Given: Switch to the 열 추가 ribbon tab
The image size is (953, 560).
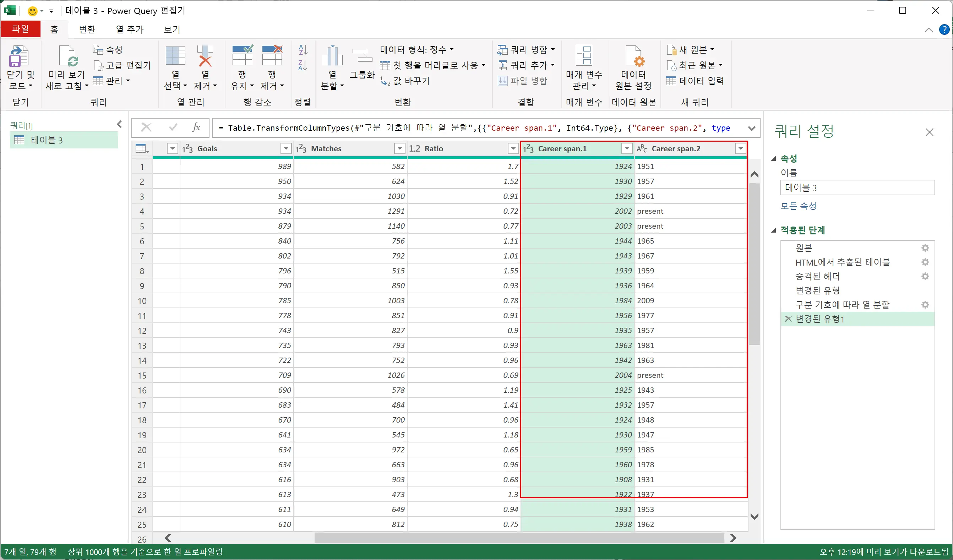Looking at the screenshot, I should coord(130,29).
